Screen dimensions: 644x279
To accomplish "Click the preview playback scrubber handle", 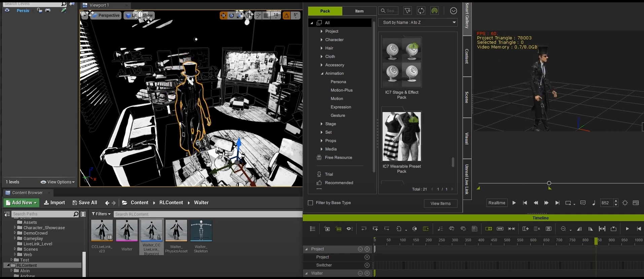I will click(x=549, y=183).
